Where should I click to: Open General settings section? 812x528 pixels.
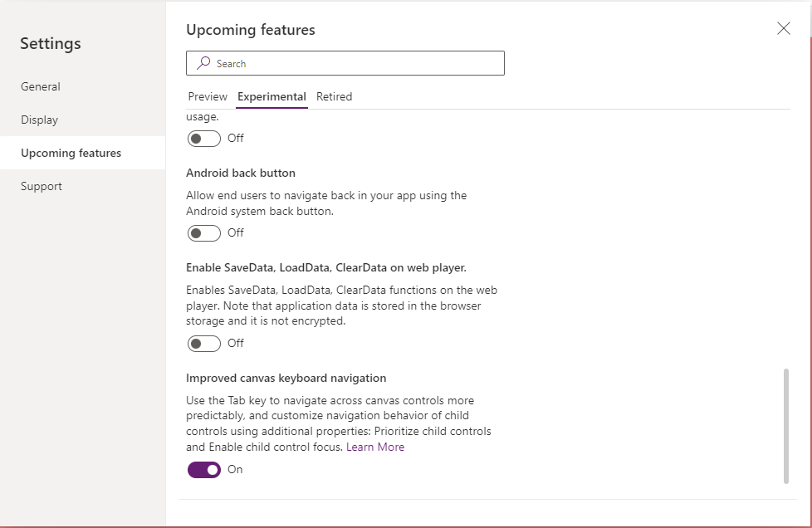(x=83, y=86)
